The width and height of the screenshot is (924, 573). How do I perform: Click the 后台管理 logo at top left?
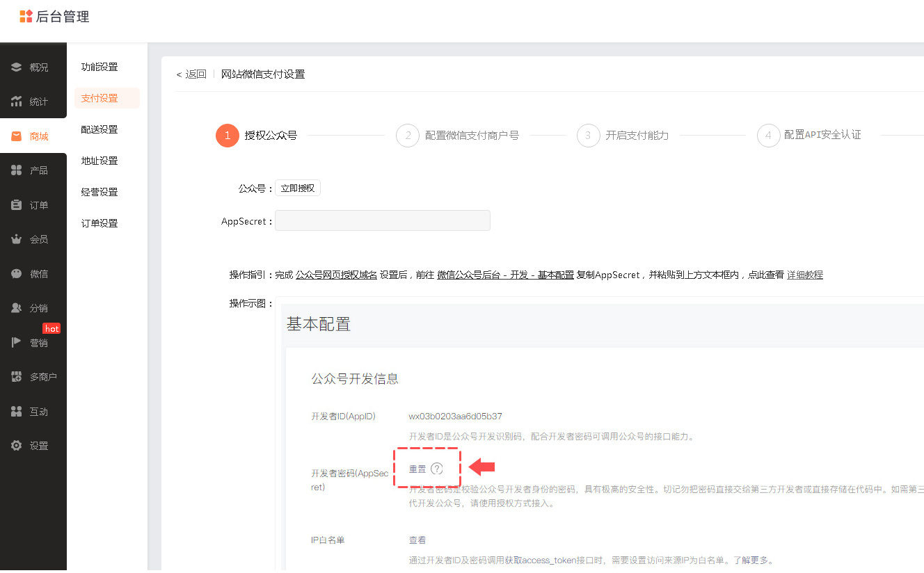coord(54,17)
